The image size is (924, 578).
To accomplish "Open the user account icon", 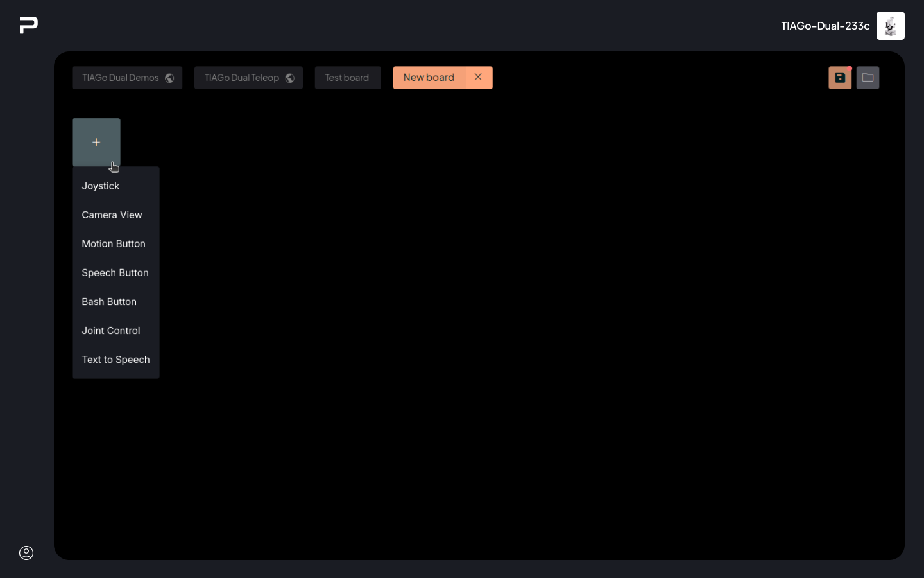I will (26, 553).
